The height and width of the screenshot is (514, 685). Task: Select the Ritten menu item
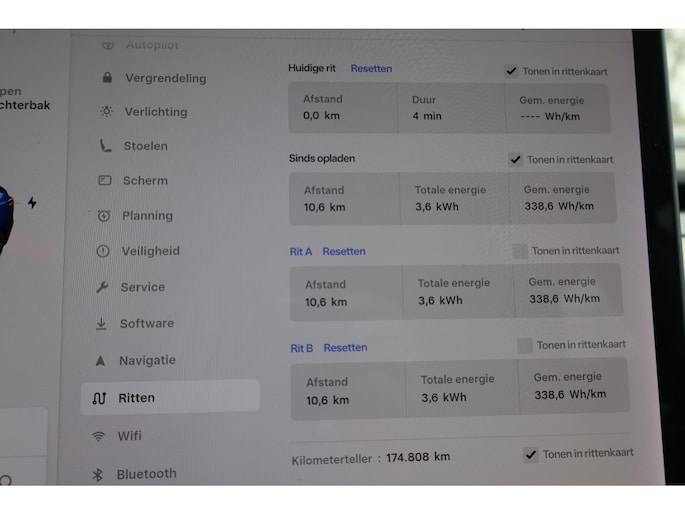pos(136,398)
